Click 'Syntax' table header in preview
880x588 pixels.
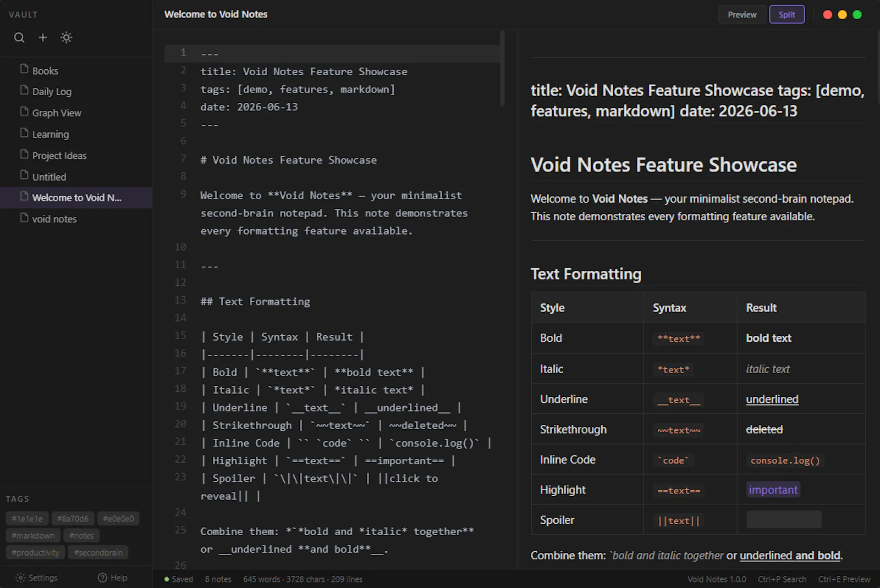coord(669,308)
